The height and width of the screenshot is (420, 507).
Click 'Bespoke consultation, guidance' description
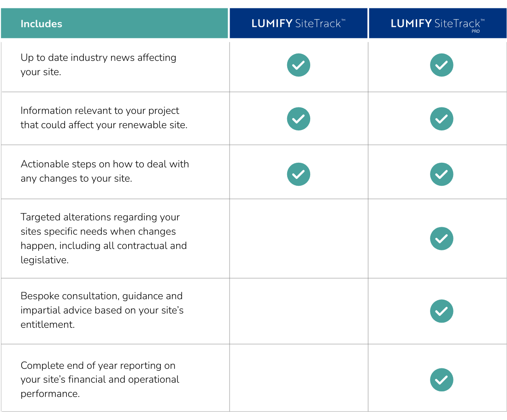coord(102,310)
